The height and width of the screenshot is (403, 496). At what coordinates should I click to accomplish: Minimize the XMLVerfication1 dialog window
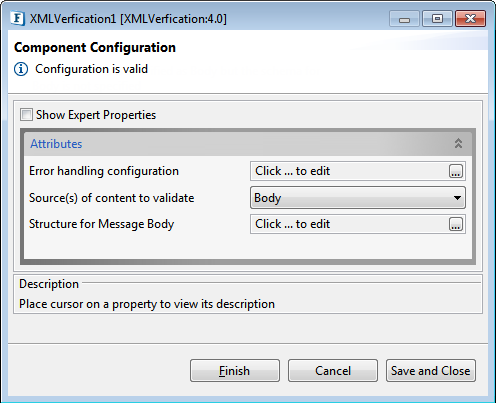(404, 19)
